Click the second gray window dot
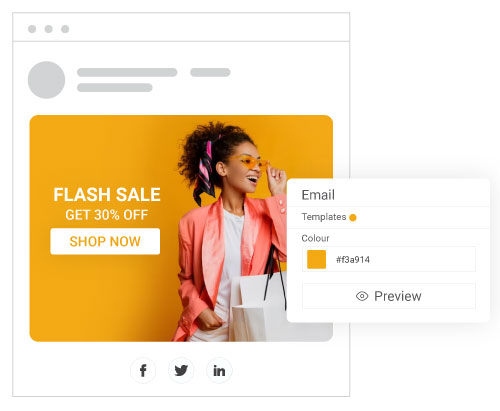This screenshot has height=411, width=500. tap(49, 29)
